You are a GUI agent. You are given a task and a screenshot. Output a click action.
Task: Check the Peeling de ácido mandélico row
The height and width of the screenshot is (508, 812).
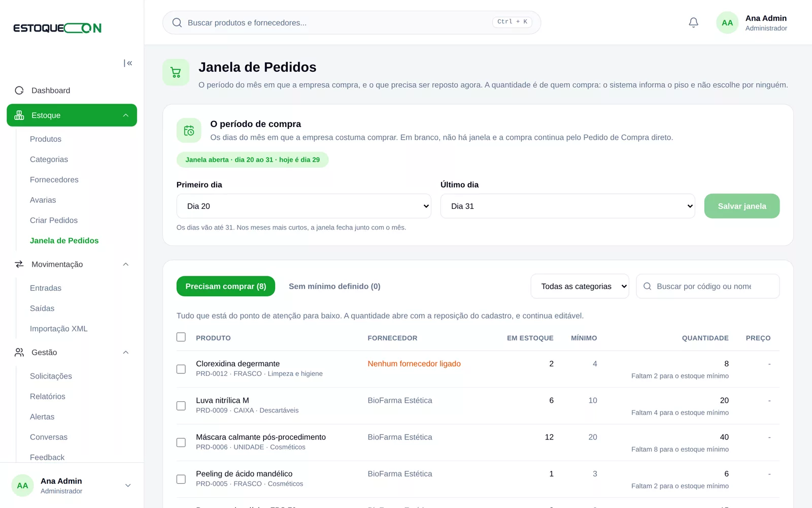point(181,479)
